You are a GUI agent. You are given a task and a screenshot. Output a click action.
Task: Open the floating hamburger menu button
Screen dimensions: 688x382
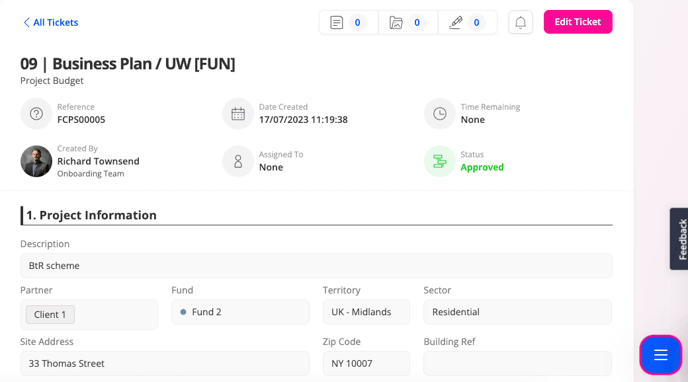point(660,355)
